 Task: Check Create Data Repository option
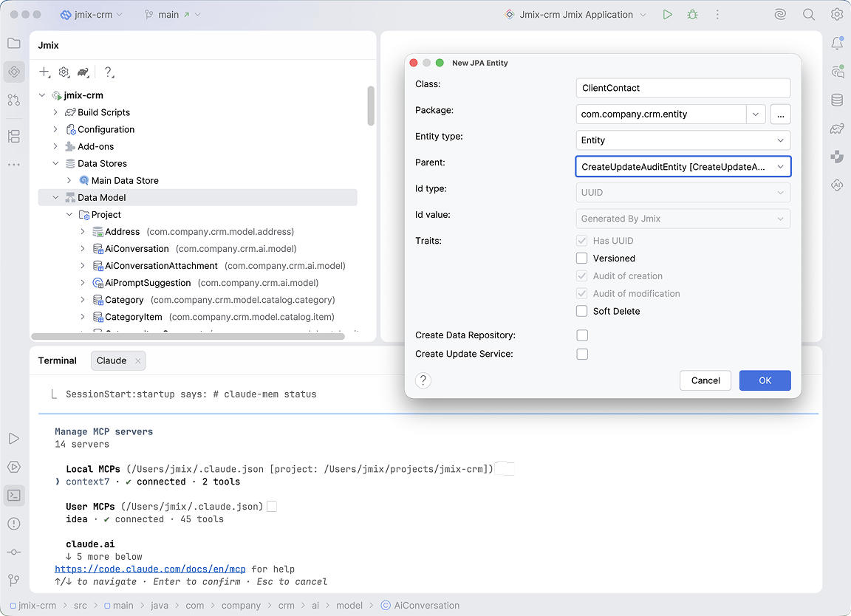click(582, 335)
